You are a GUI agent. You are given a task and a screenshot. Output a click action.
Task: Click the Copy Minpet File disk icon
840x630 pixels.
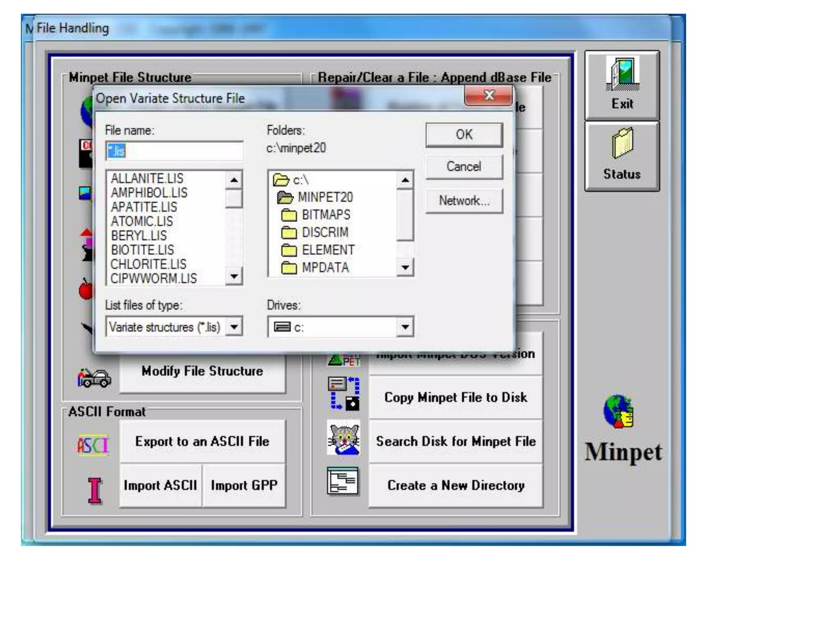pyautogui.click(x=344, y=394)
